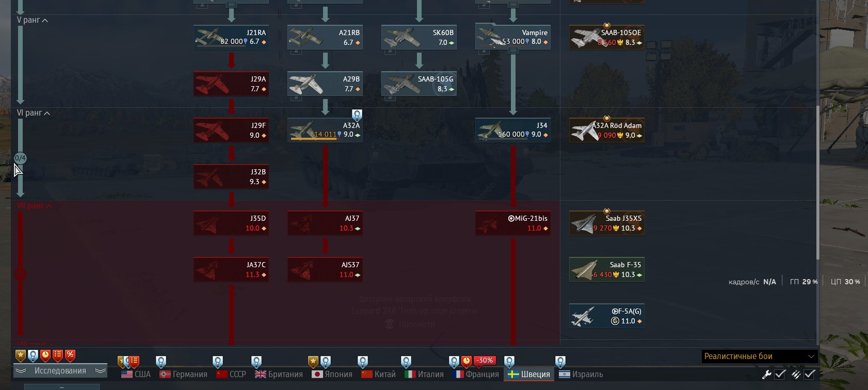
Task: Select the Saab F-35 premium jet
Action: (606, 269)
